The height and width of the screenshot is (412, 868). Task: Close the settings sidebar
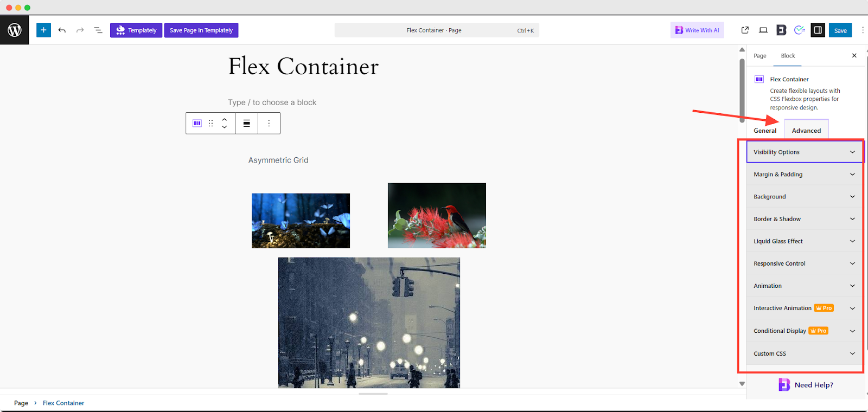click(x=854, y=56)
